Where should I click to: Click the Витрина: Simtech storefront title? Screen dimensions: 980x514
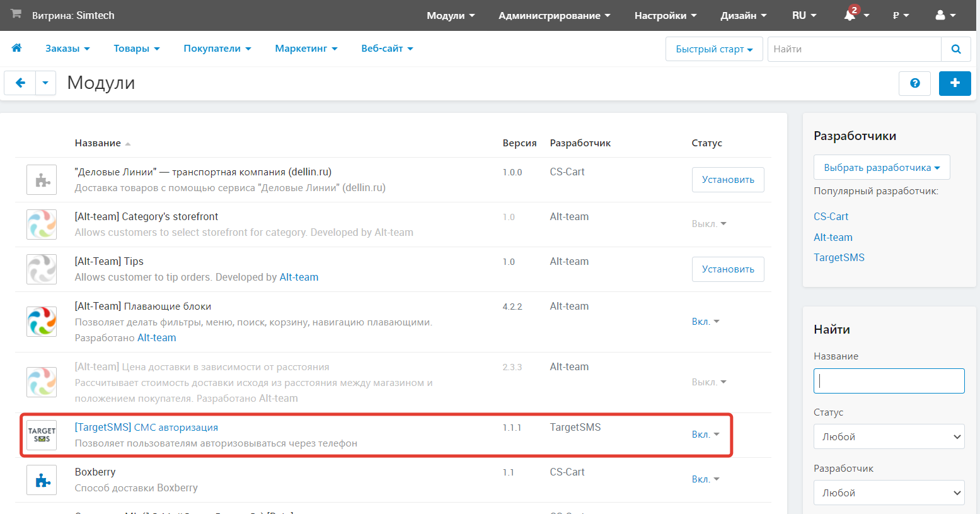click(x=73, y=15)
